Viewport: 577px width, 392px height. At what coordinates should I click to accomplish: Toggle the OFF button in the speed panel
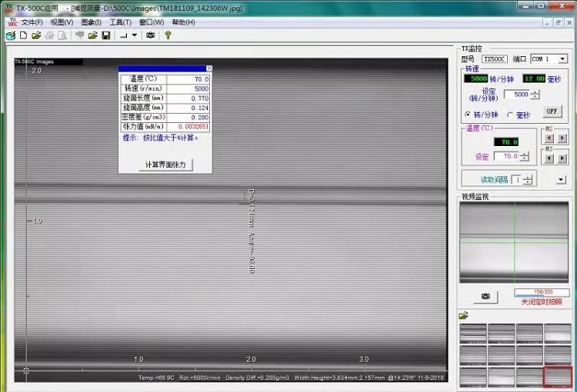[x=552, y=111]
